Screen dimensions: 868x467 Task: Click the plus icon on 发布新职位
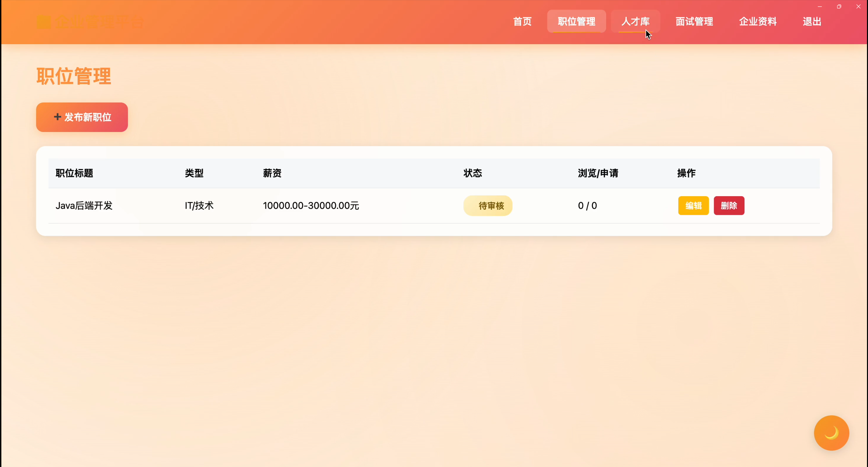click(57, 117)
